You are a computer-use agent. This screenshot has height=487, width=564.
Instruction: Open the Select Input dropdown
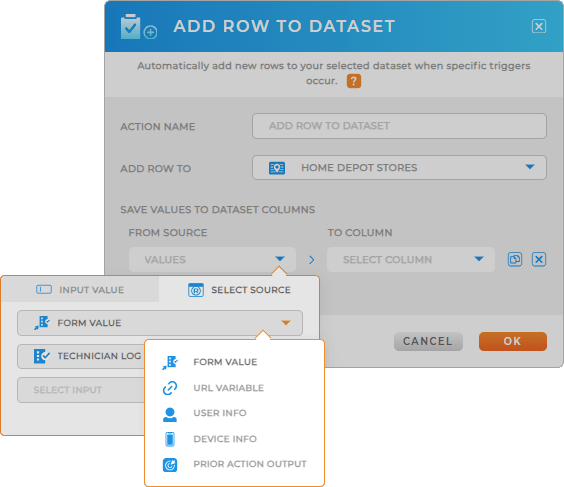pos(81,390)
